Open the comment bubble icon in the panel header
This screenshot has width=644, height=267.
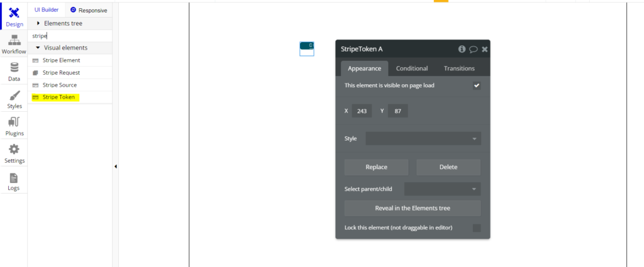tap(473, 49)
